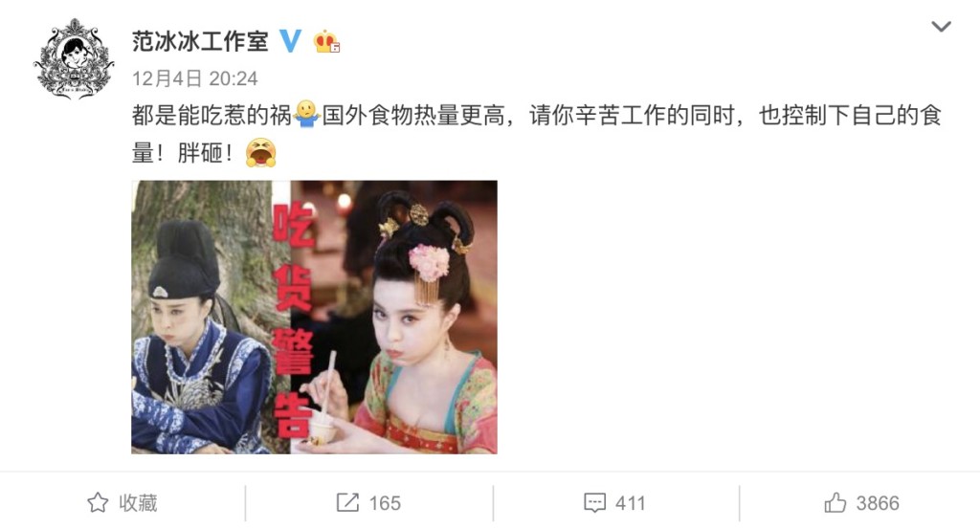Click the blue V verified badge
Image resolution: width=980 pixels, height=528 pixels.
pyautogui.click(x=290, y=41)
